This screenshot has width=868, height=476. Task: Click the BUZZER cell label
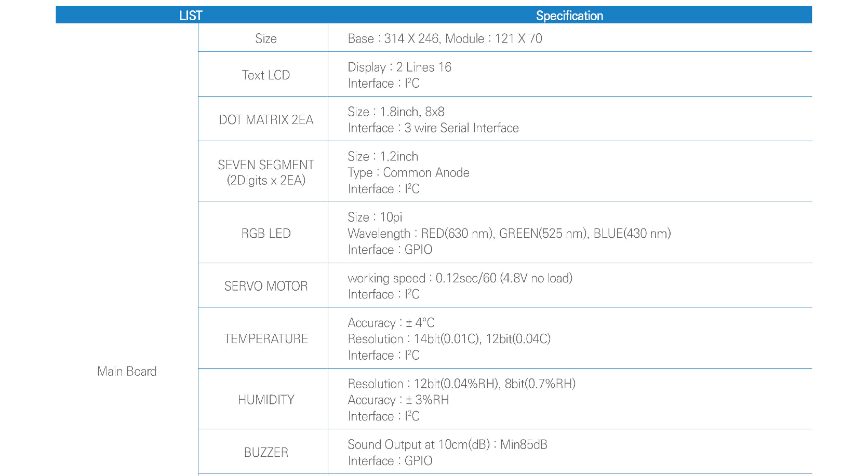[x=265, y=452]
